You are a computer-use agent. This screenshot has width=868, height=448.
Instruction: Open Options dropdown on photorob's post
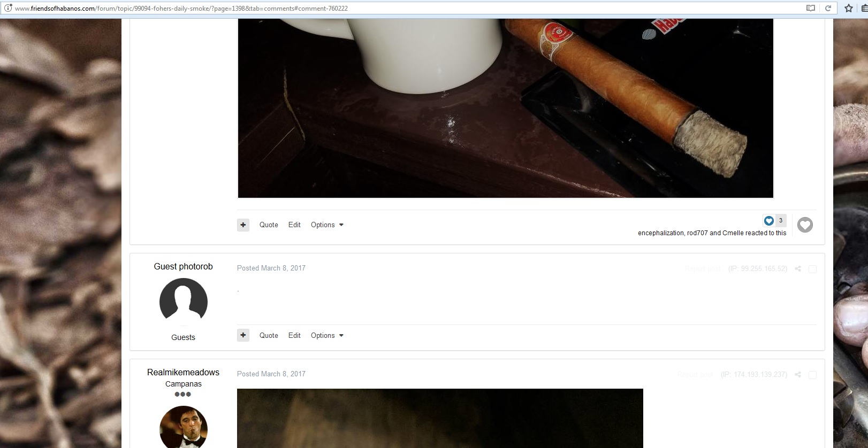327,336
